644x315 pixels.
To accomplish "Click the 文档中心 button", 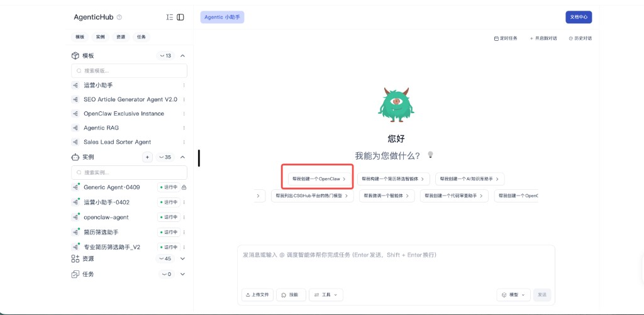I will (578, 17).
